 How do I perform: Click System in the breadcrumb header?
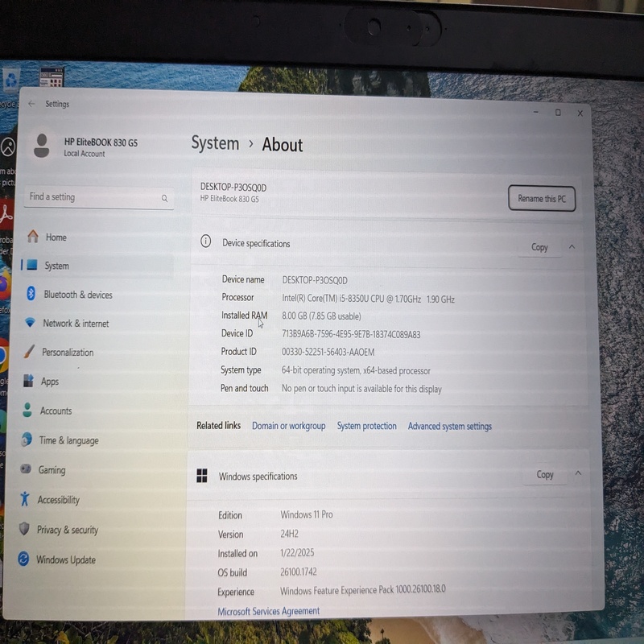tap(215, 143)
